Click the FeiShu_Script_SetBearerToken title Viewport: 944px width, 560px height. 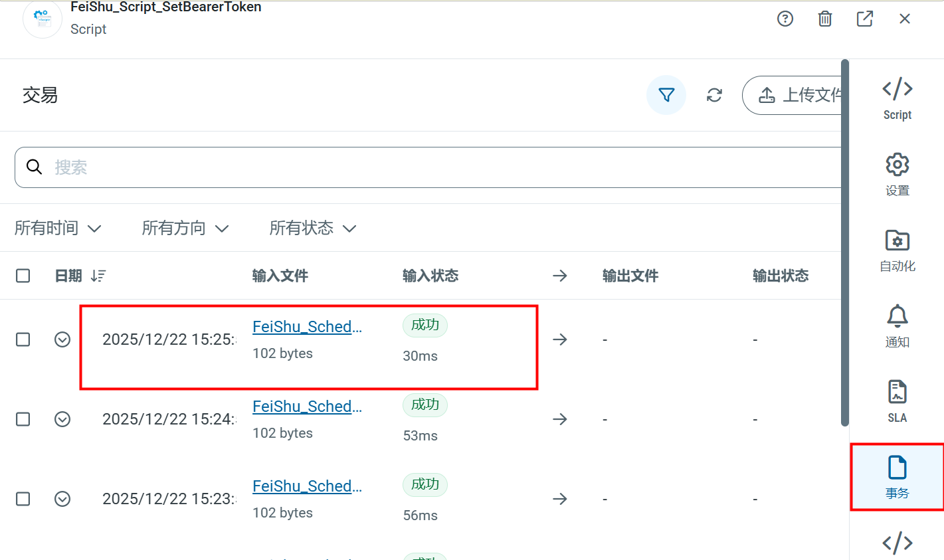click(166, 7)
